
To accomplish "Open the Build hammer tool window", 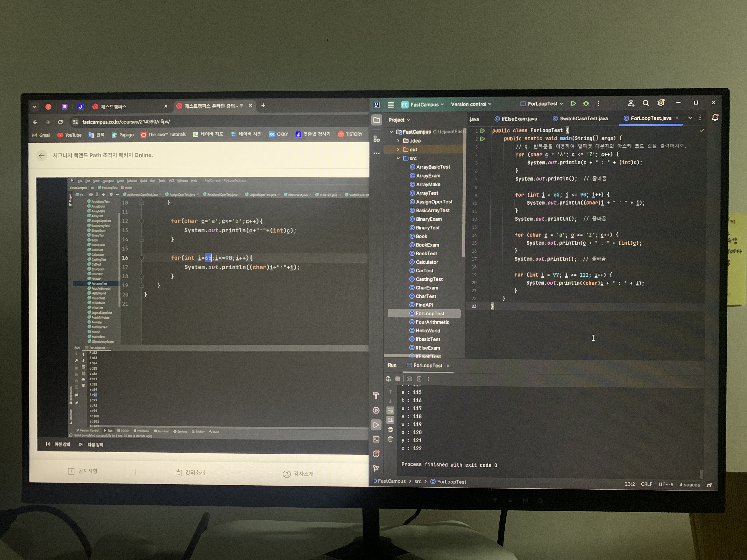I will (x=376, y=396).
